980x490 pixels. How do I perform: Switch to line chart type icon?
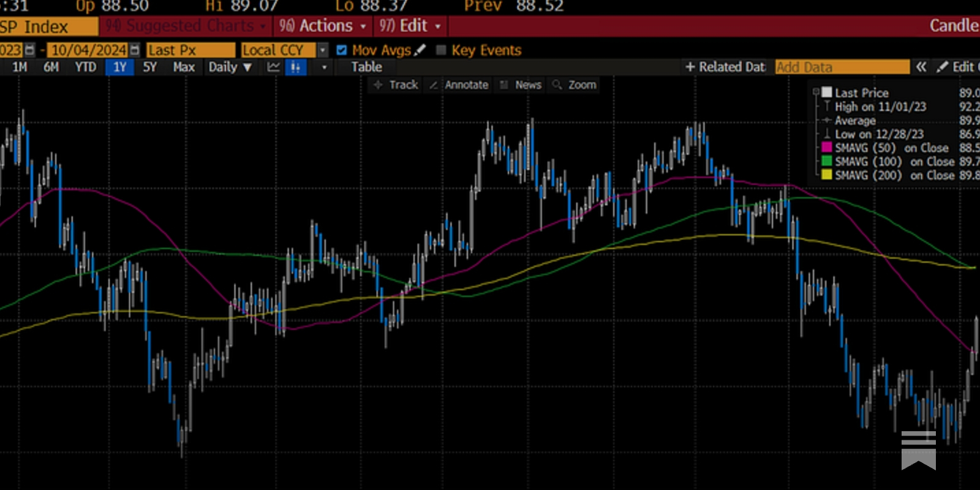pos(273,67)
